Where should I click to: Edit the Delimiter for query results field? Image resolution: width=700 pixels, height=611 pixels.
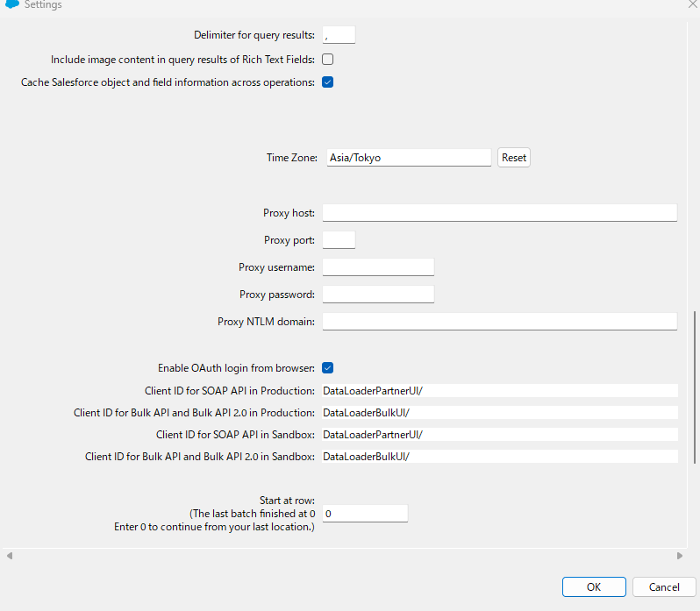(339, 35)
